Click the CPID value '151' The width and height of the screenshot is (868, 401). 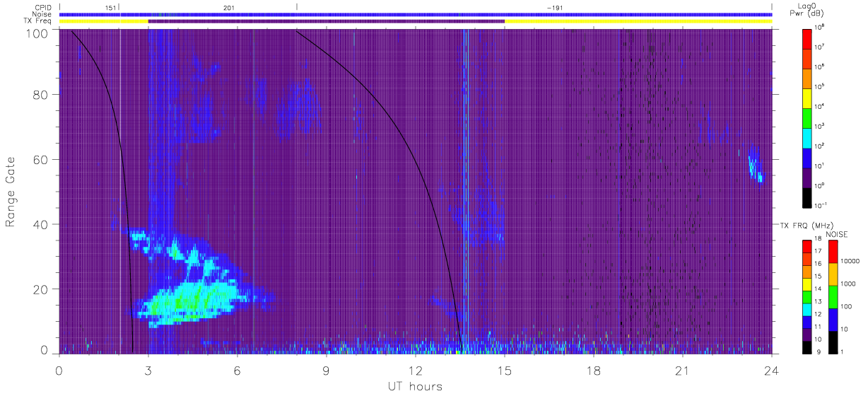tap(110, 7)
